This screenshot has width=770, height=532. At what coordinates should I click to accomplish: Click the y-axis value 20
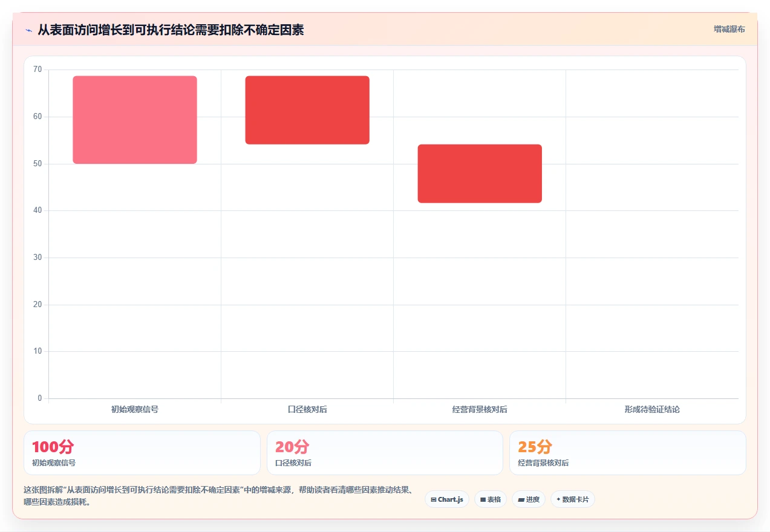point(38,305)
